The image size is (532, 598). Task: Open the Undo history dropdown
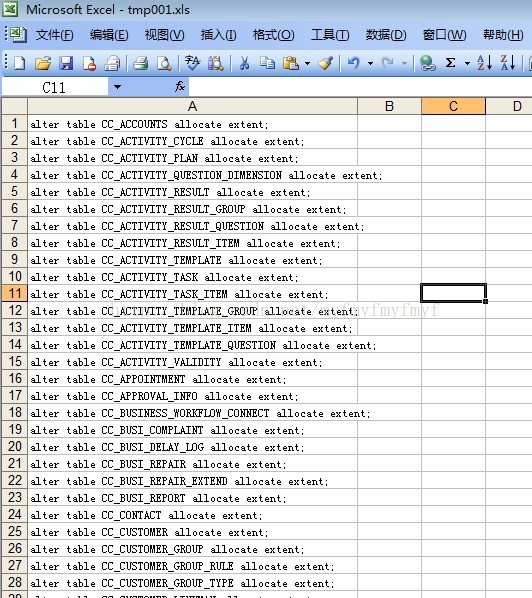pos(370,63)
